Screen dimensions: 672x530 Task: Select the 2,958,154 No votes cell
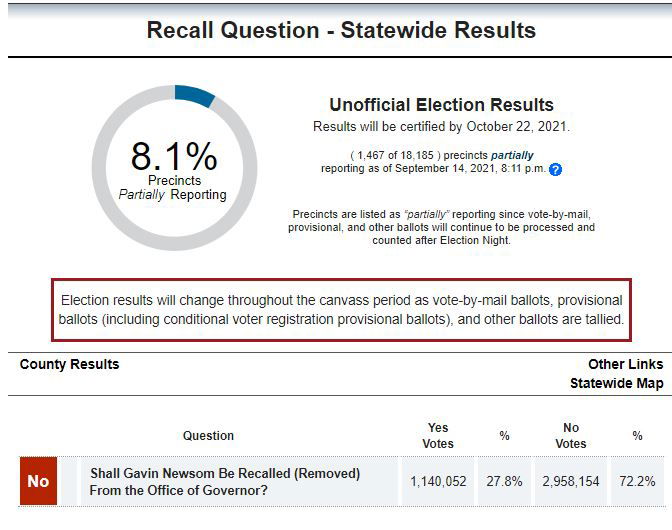click(x=571, y=481)
